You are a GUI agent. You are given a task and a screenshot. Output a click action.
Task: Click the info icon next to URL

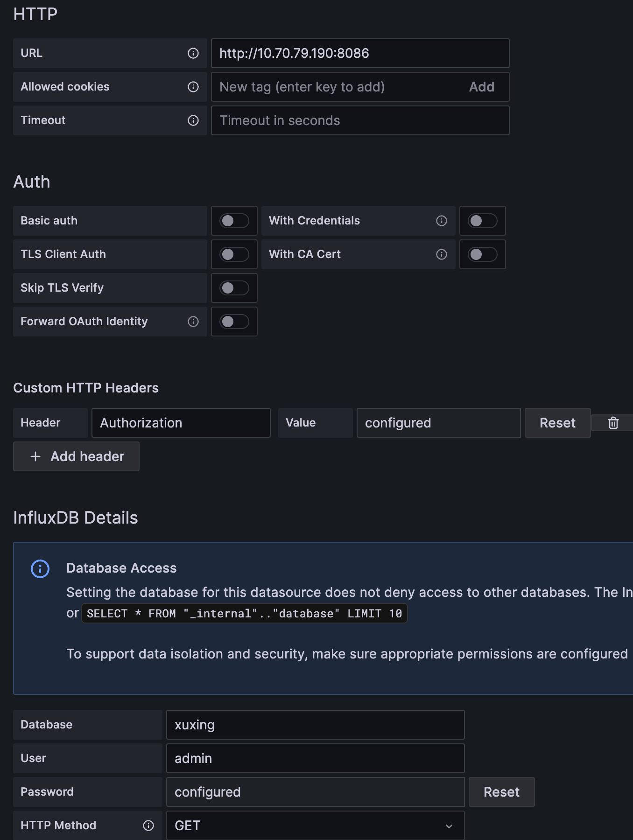point(193,53)
